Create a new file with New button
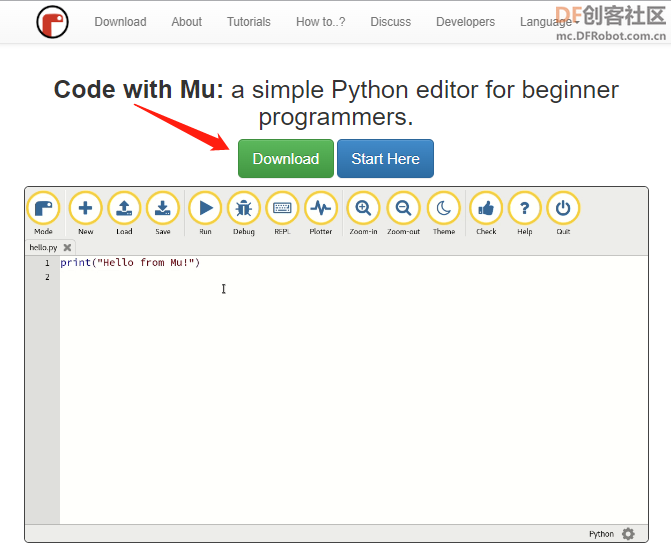Screen dimensions: 671x556 click(86, 208)
